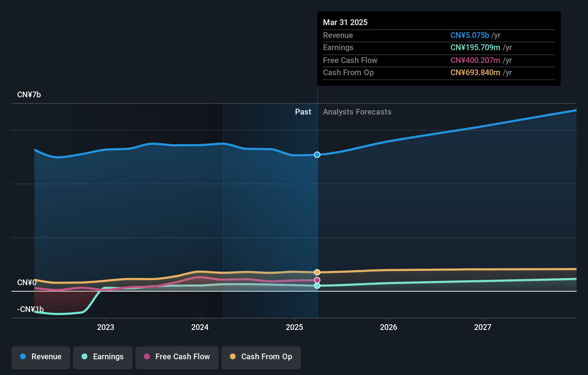Image resolution: width=588 pixels, height=375 pixels.
Task: Click the CN¥5.075b revenue value
Action: click(x=470, y=35)
